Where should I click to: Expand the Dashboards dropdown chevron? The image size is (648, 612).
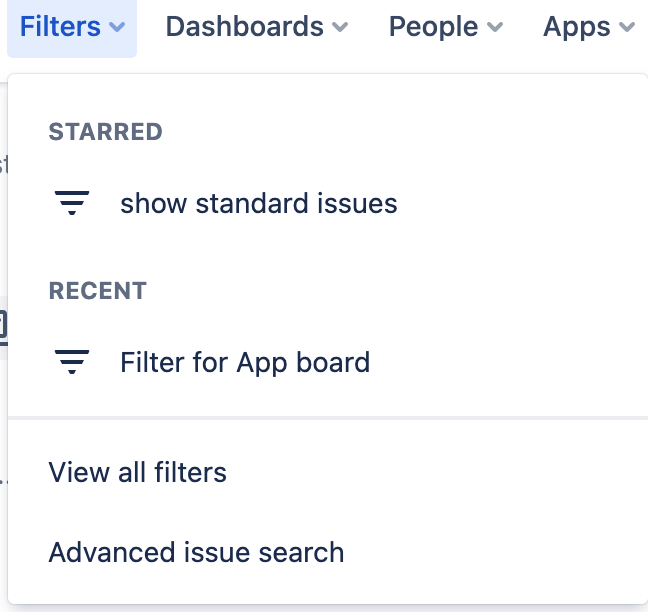tap(340, 28)
